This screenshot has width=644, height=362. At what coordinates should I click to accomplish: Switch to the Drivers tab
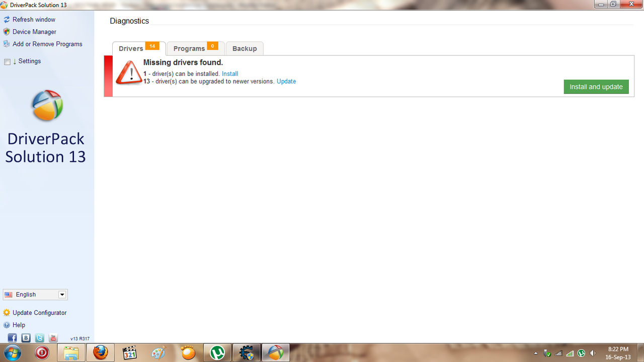pos(139,48)
